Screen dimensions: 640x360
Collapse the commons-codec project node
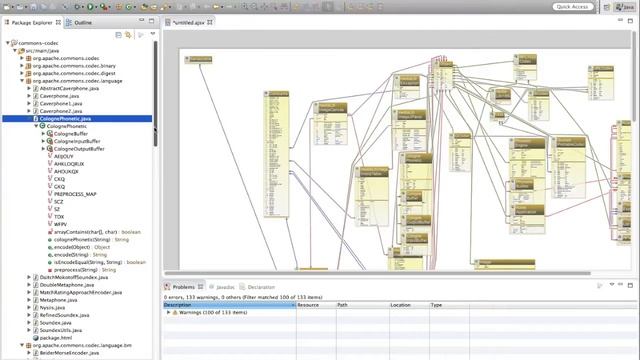point(7,43)
